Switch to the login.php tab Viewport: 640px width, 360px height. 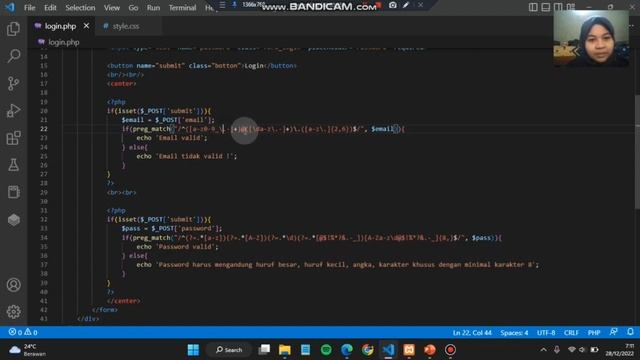[x=60, y=26]
